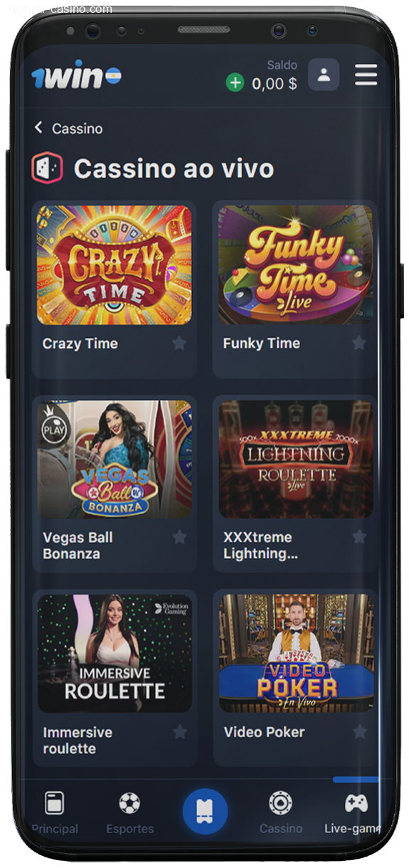Screen dimensions: 409x868
Task: Open the Crazy Time game thumbnail
Action: coord(114,265)
